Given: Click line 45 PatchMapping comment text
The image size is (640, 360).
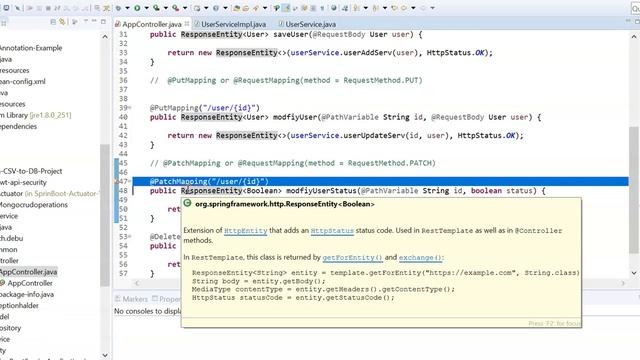Looking at the screenshot, I should click(x=293, y=163).
